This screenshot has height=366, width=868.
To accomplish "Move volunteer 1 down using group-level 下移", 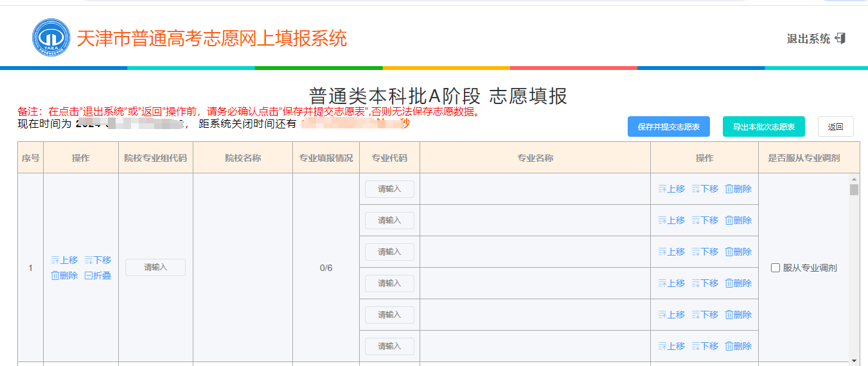I will (98, 260).
